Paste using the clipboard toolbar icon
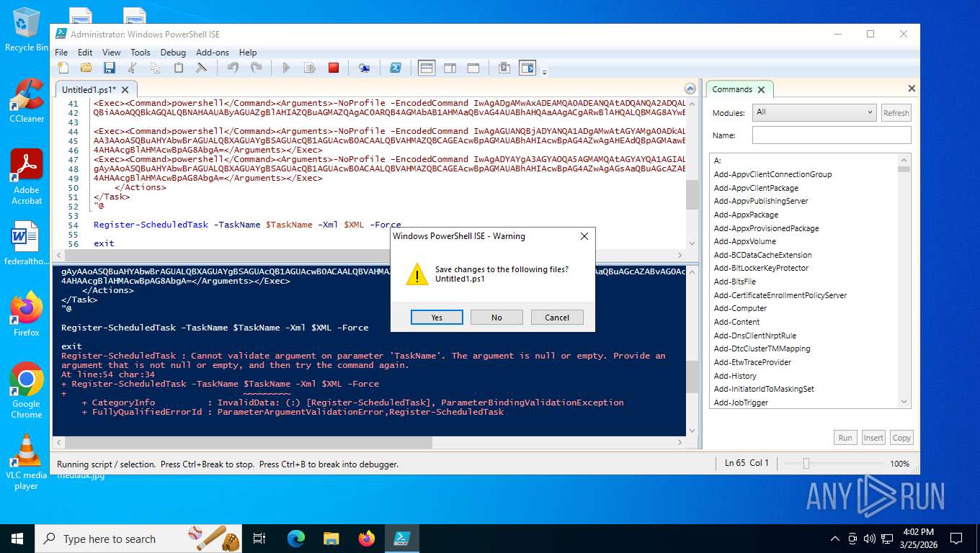 tap(178, 68)
